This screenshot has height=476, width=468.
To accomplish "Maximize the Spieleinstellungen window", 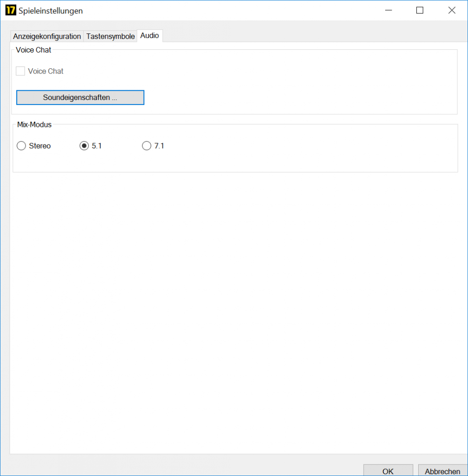I will tap(420, 10).
